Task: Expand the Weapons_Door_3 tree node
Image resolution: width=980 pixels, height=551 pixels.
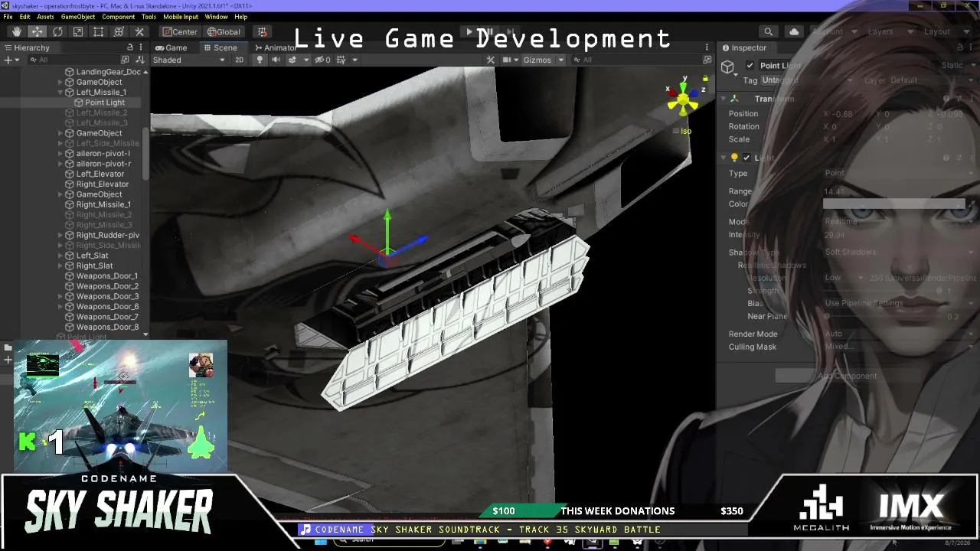Action: [60, 296]
